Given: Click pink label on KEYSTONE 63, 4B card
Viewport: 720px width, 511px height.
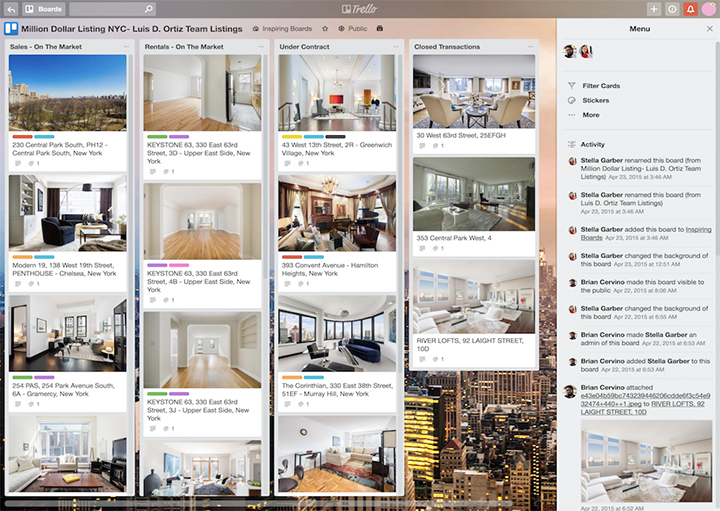Looking at the screenshot, I should pyautogui.click(x=179, y=265).
